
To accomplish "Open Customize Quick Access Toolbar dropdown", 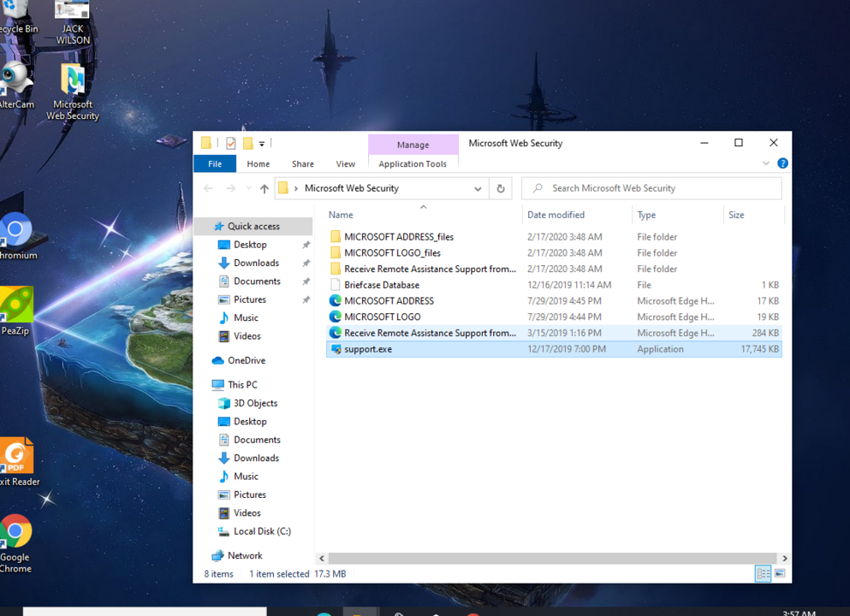I will coord(261,144).
